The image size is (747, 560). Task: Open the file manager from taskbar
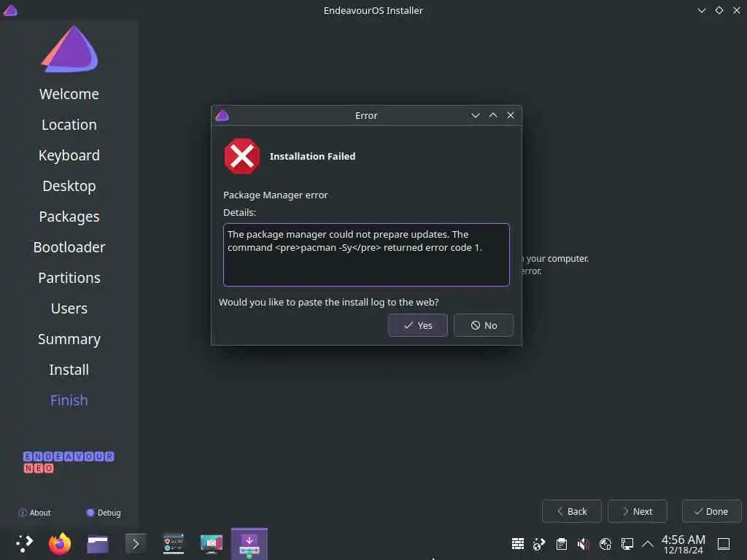click(x=98, y=544)
